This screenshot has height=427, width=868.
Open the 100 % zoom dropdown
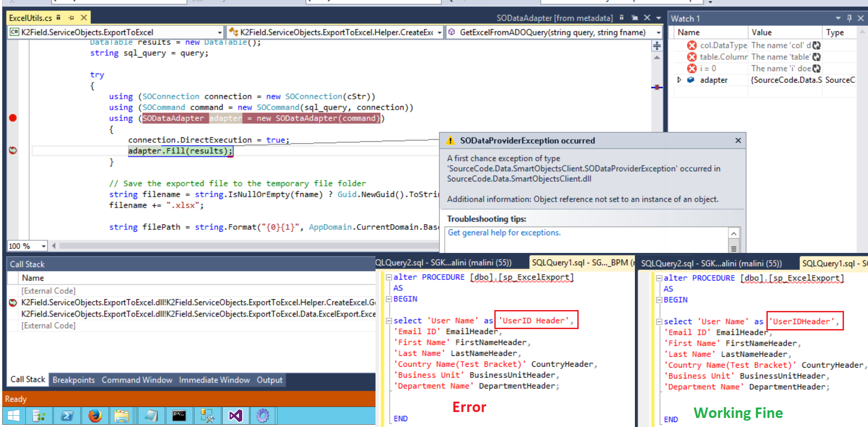pyautogui.click(x=44, y=246)
